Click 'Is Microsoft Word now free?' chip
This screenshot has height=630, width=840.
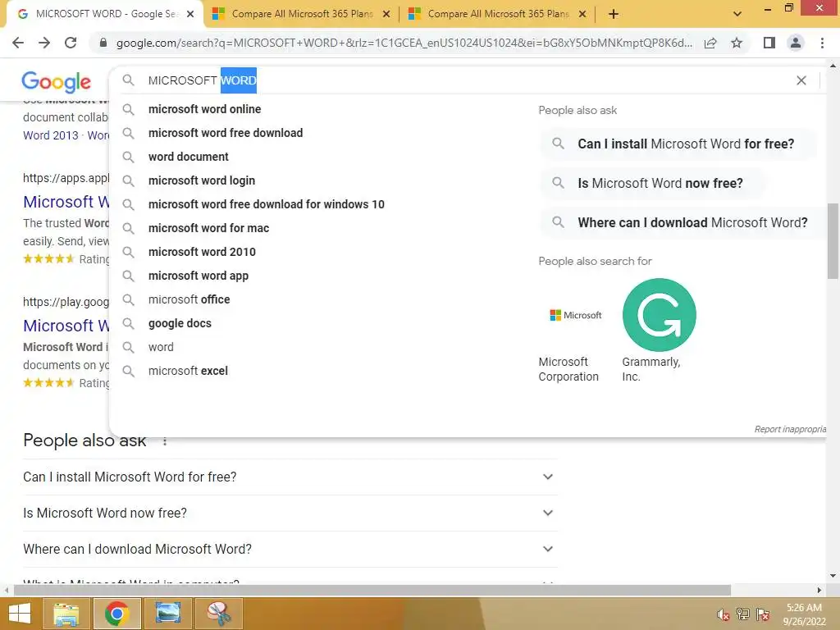pos(652,183)
